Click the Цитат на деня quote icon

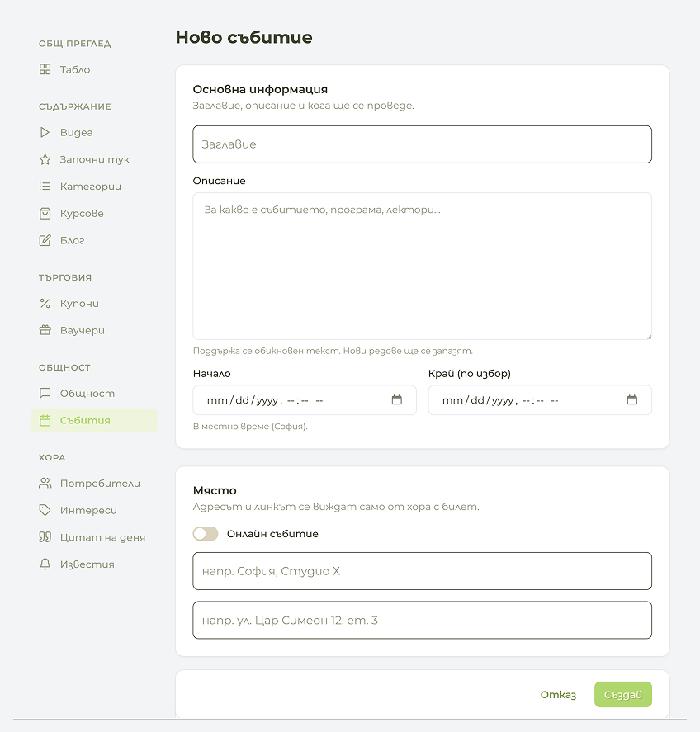pos(45,537)
